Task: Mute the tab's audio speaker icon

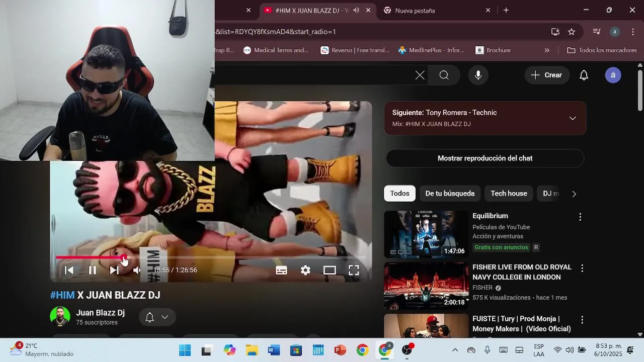Action: (356, 11)
